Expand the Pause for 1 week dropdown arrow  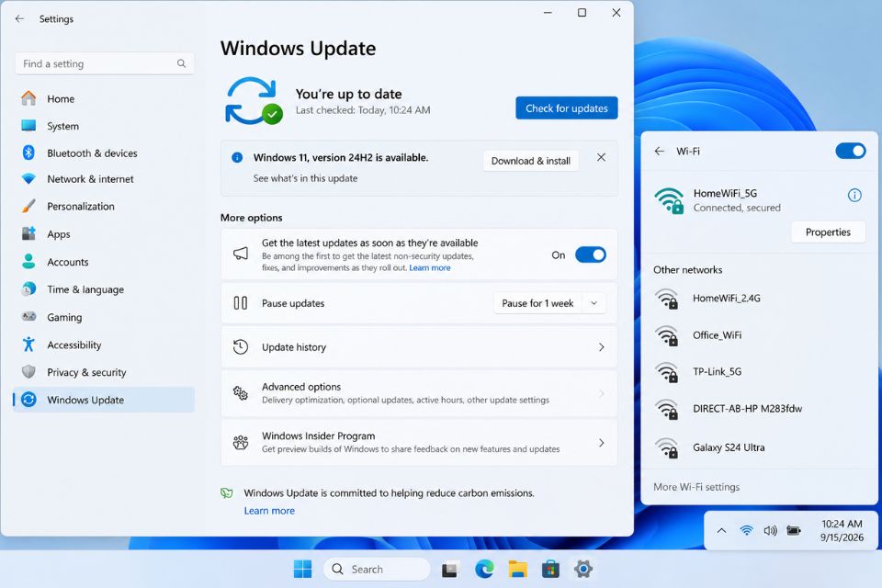point(594,303)
